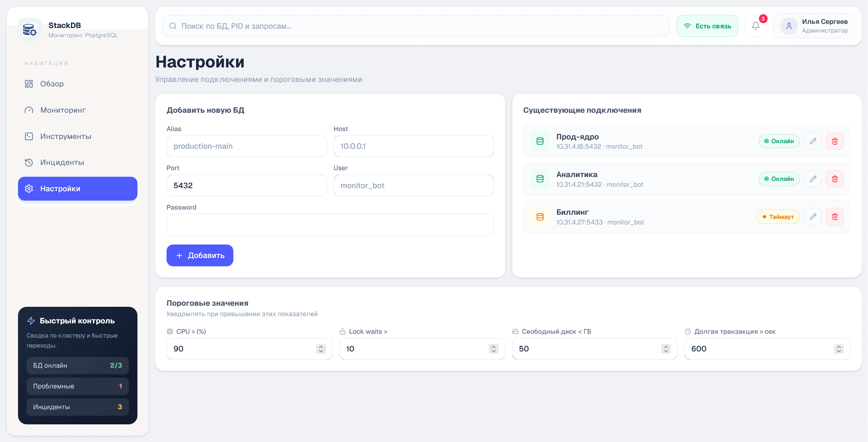Click the edit pencil icon for Прод-ядро
The height and width of the screenshot is (442, 868).
click(813, 141)
